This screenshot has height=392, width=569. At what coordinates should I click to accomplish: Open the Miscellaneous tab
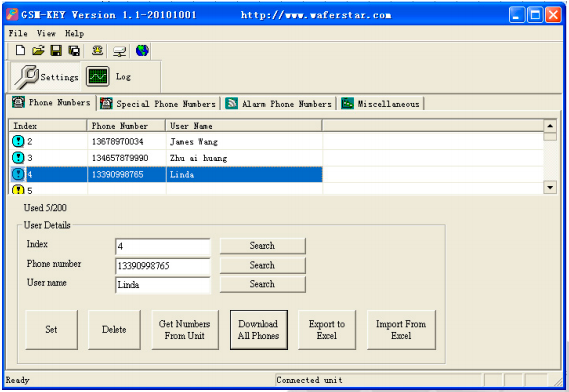point(380,104)
